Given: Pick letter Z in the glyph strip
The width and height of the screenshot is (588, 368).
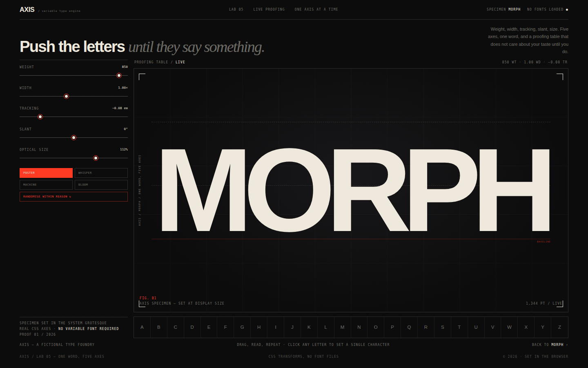Looking at the screenshot, I should pos(559,327).
